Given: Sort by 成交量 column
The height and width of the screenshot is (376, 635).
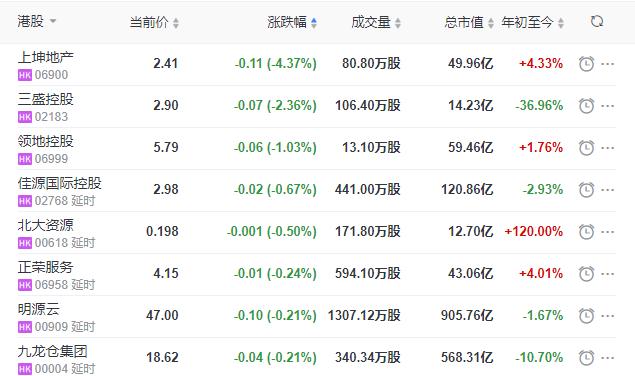Looking at the screenshot, I should (376, 22).
